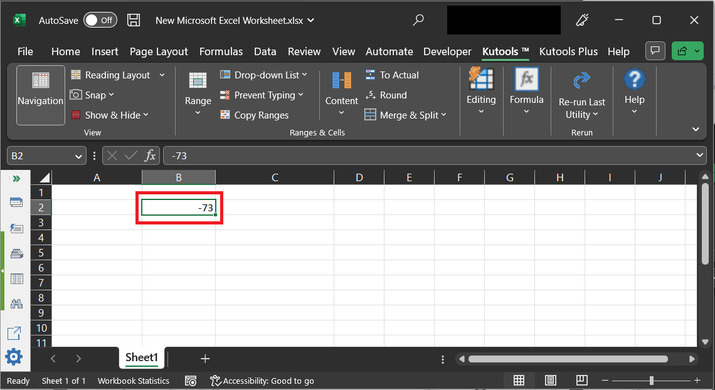Toggle AutoSave switch

[x=100, y=20]
